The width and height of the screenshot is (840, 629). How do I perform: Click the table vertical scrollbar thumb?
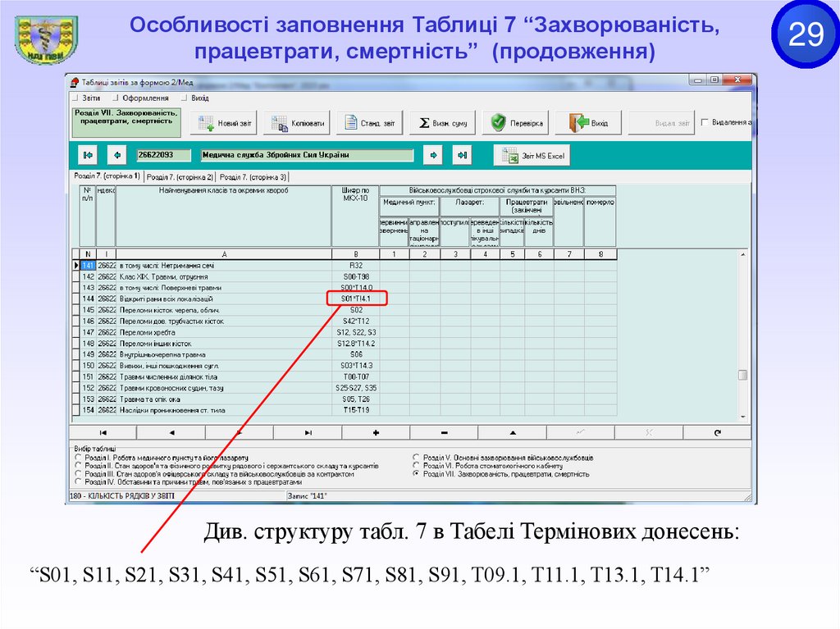742,375
